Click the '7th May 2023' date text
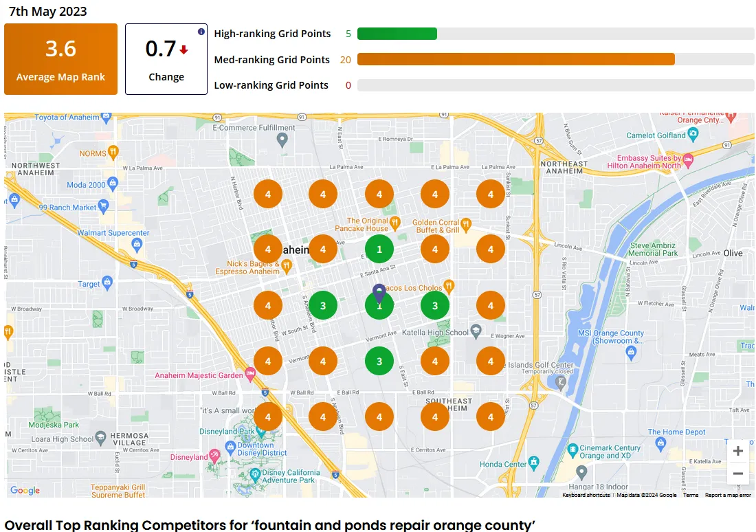This screenshot has height=532, width=756. (x=47, y=11)
